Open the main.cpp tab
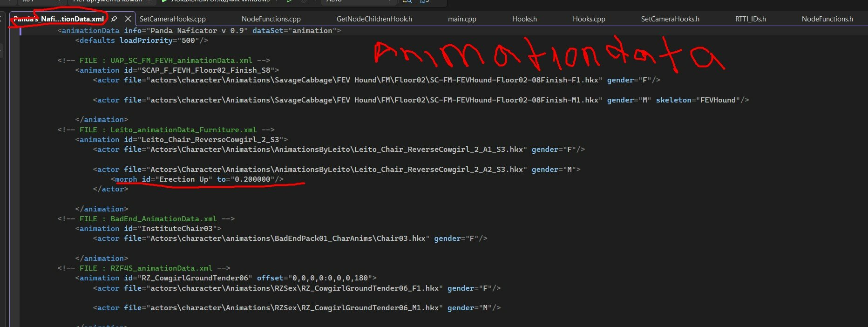 click(x=462, y=19)
